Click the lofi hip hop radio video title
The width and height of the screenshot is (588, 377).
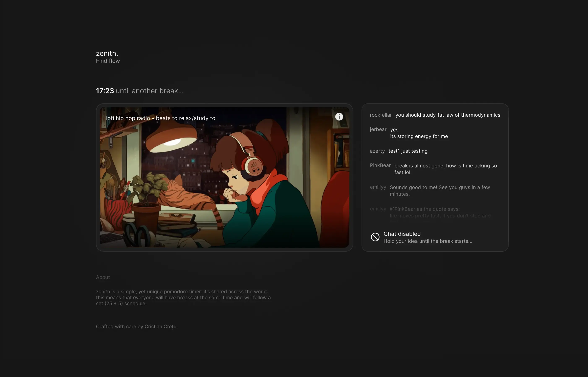(161, 118)
